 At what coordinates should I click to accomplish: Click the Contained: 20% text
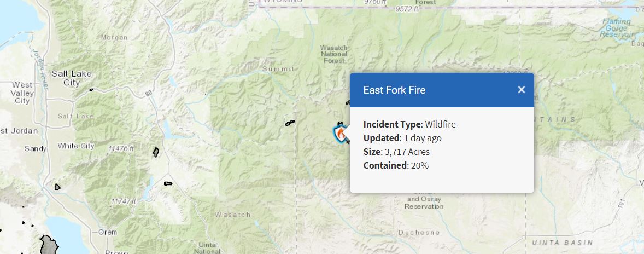click(395, 165)
